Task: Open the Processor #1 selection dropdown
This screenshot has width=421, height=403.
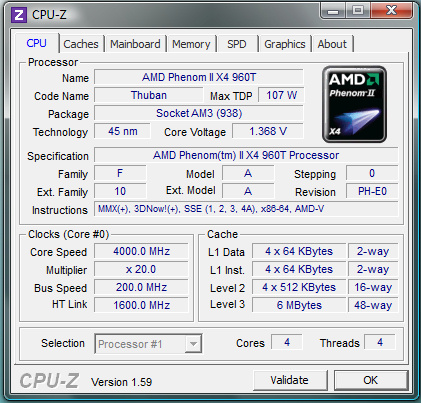Action: pyautogui.click(x=148, y=344)
